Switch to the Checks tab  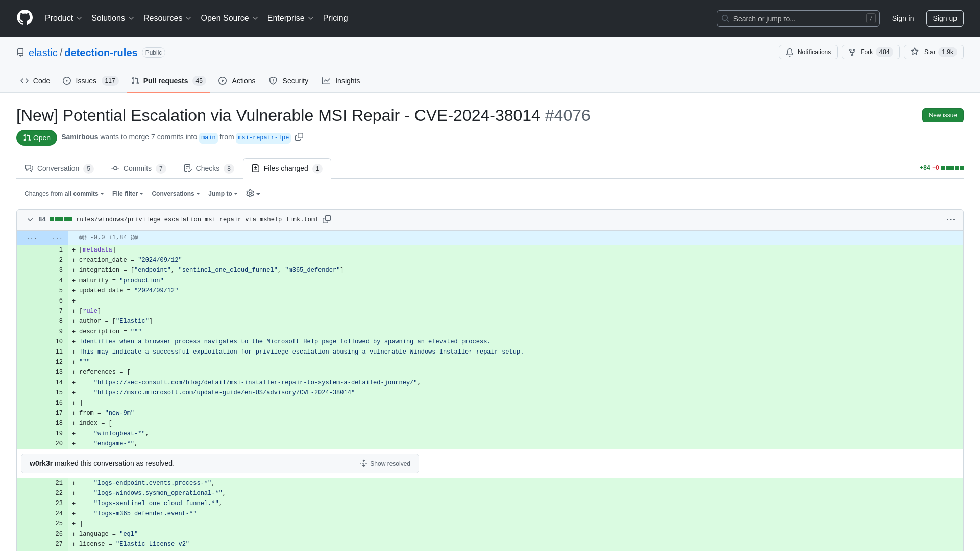point(209,168)
